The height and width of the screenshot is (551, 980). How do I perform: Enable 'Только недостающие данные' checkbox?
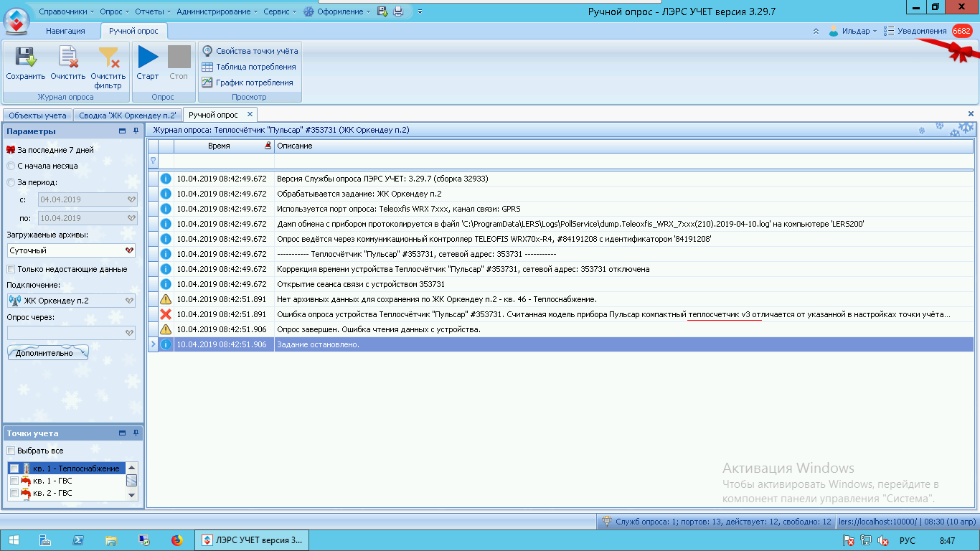coord(11,269)
